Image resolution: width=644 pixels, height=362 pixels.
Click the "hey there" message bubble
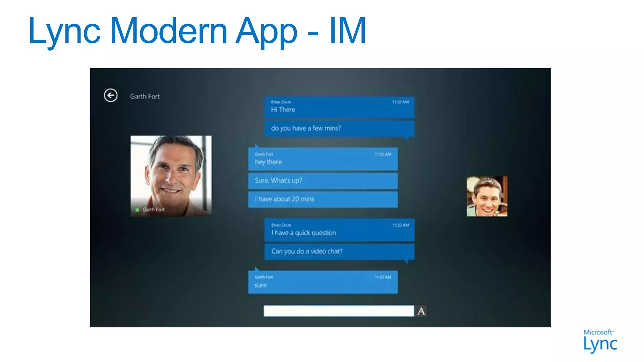[x=323, y=159]
